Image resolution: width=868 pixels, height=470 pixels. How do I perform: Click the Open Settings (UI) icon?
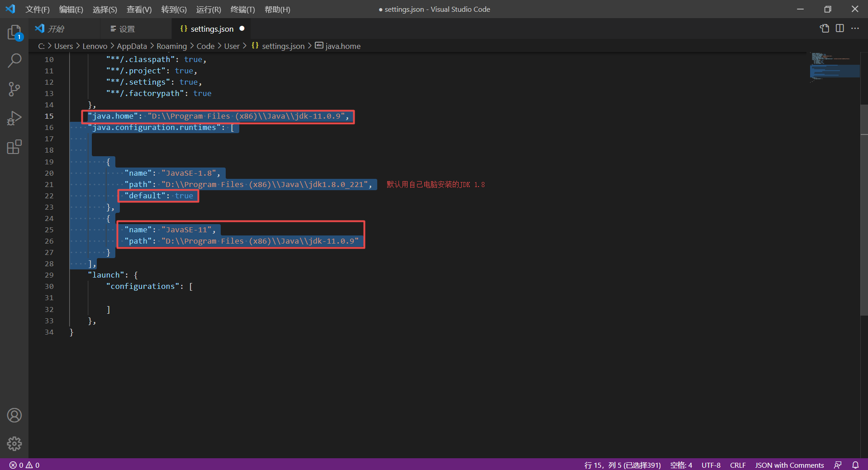click(825, 29)
